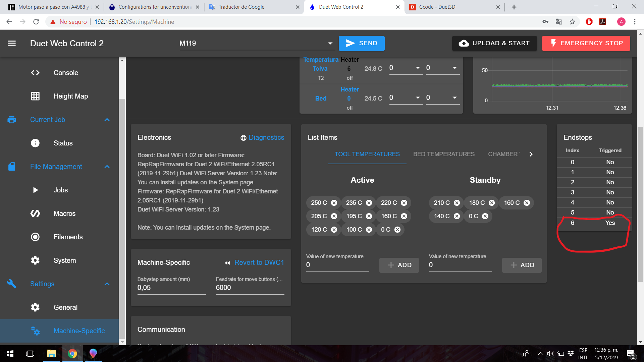Open Chrome from Windows taskbar
The image size is (644, 362).
point(72,354)
